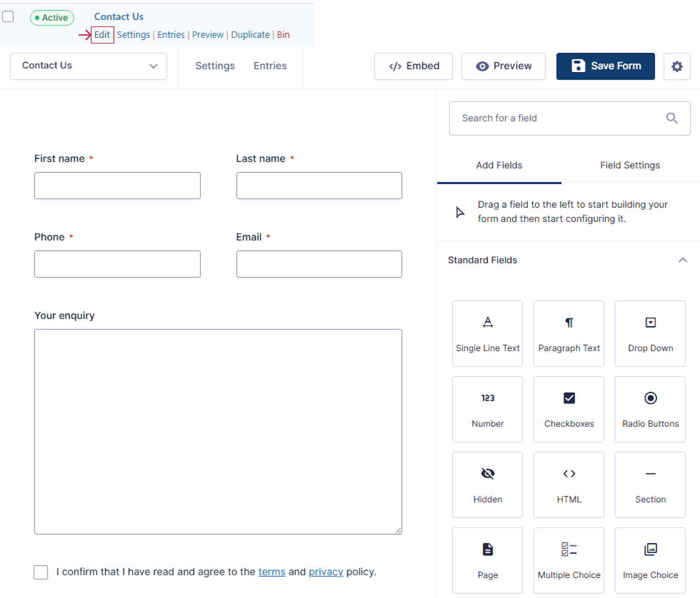Click the search magnifier icon
Image resolution: width=700 pixels, height=598 pixels.
(x=672, y=118)
